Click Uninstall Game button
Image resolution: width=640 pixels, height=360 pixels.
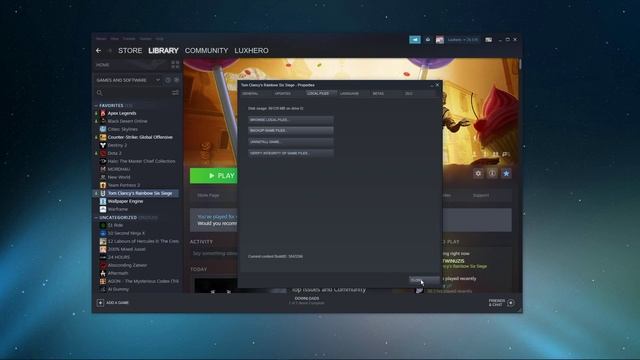point(291,142)
